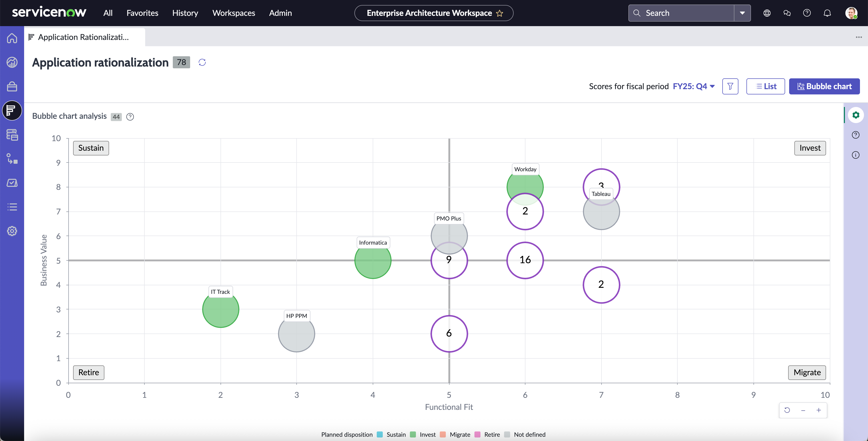Screen dimensions: 868x441
Task: Open the help icon in the top header
Action: tap(807, 13)
